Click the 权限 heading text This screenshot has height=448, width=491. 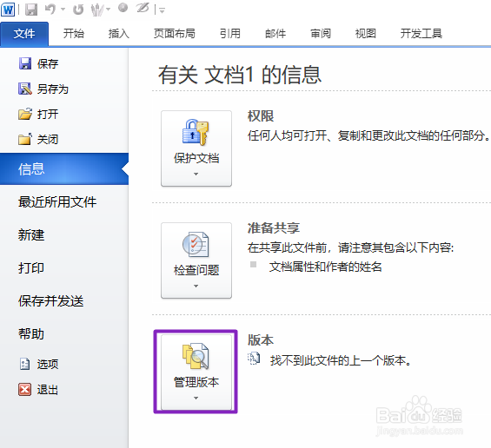click(x=261, y=116)
